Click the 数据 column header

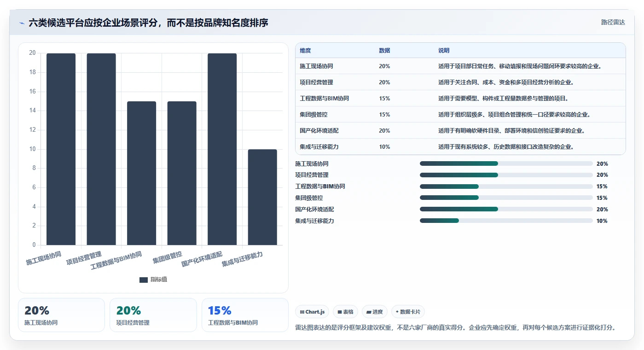[x=384, y=51]
